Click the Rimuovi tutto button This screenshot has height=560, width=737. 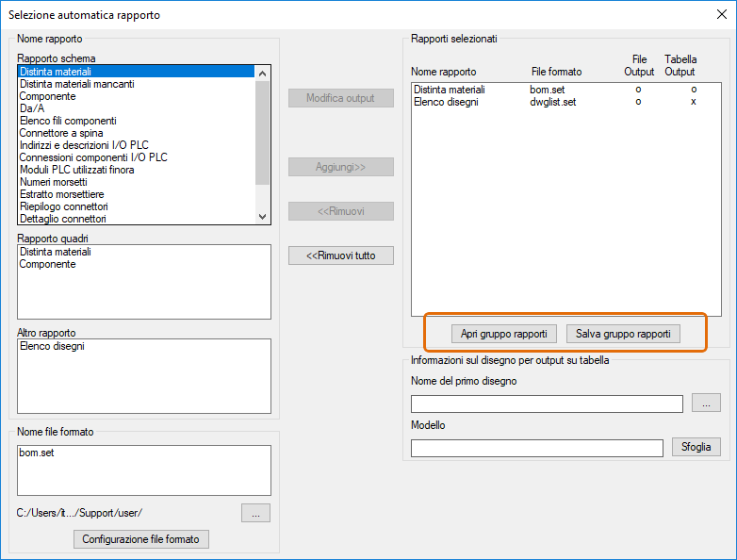pos(340,255)
